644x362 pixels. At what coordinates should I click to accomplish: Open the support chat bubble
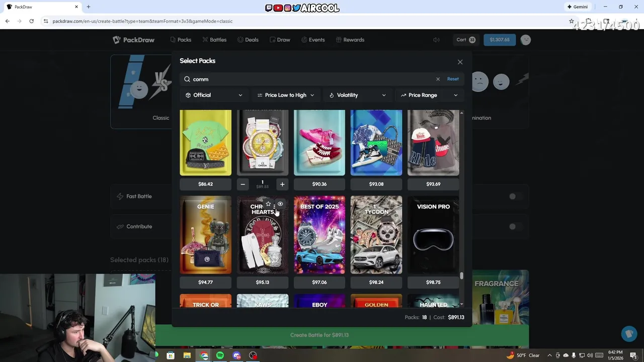point(628,334)
